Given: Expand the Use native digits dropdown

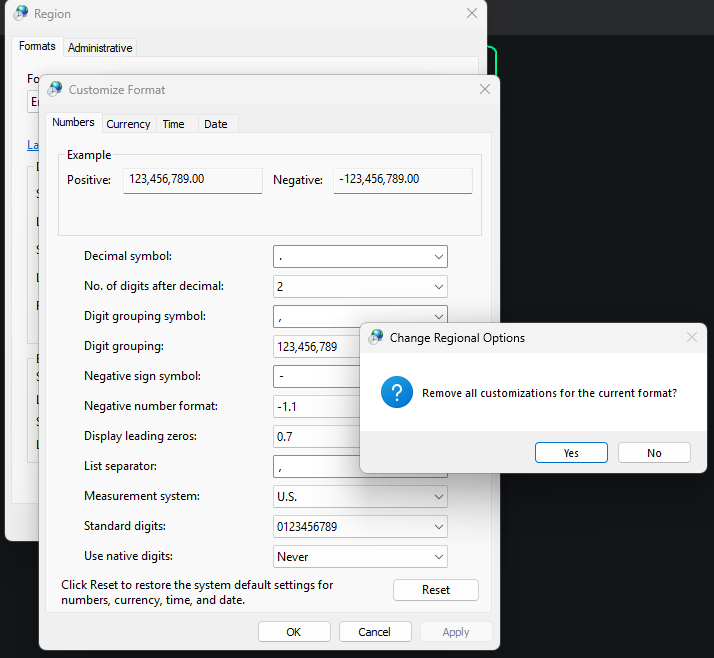Looking at the screenshot, I should (x=438, y=557).
